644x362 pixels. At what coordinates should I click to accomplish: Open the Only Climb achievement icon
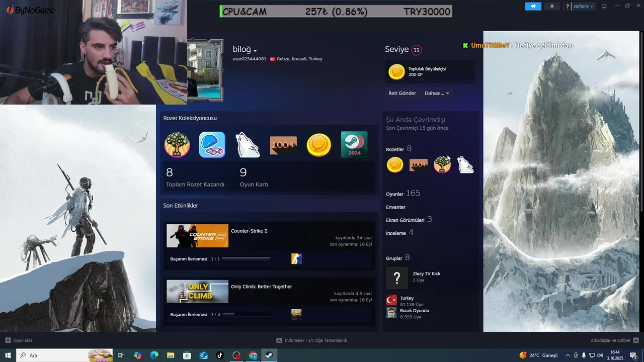(297, 314)
